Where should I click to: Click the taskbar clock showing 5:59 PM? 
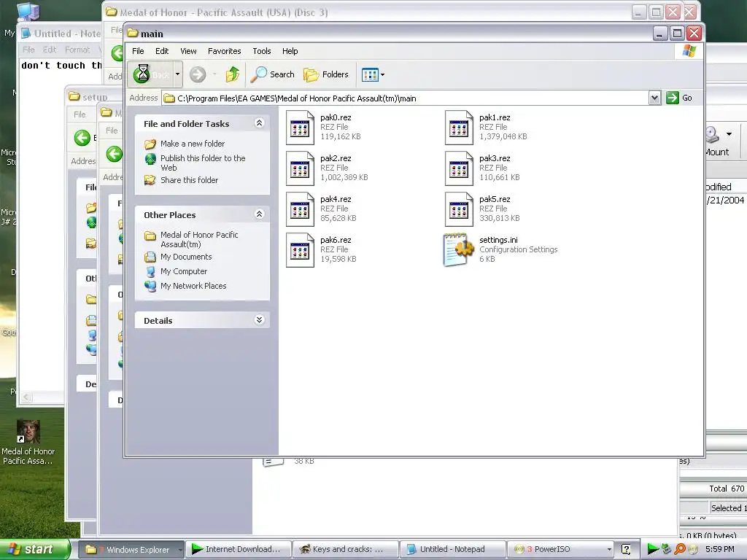click(x=720, y=549)
